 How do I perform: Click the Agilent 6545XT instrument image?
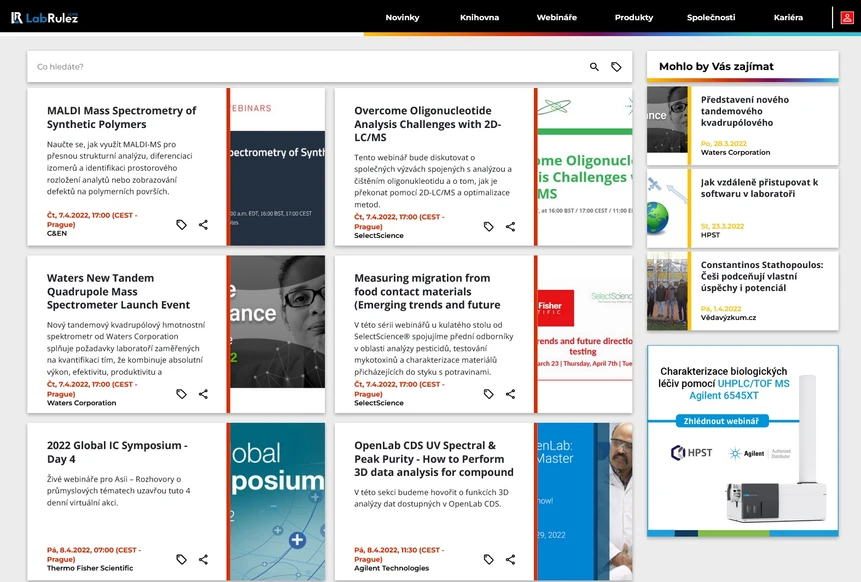pyautogui.click(x=776, y=449)
